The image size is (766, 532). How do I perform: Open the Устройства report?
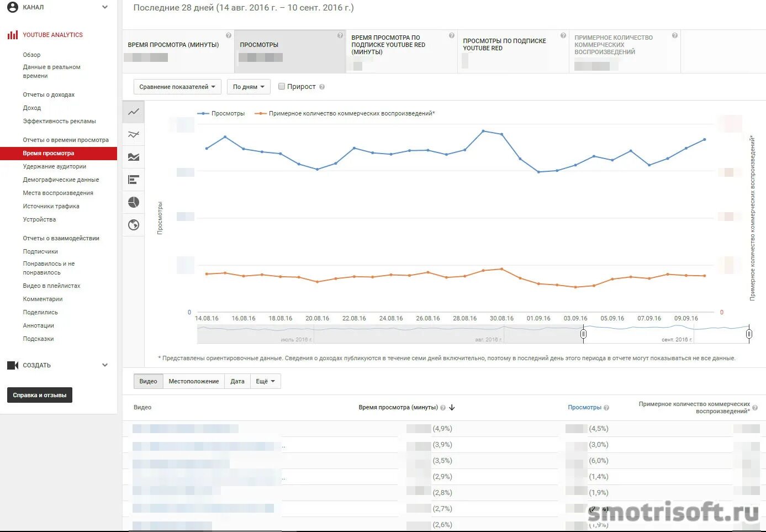tap(39, 219)
